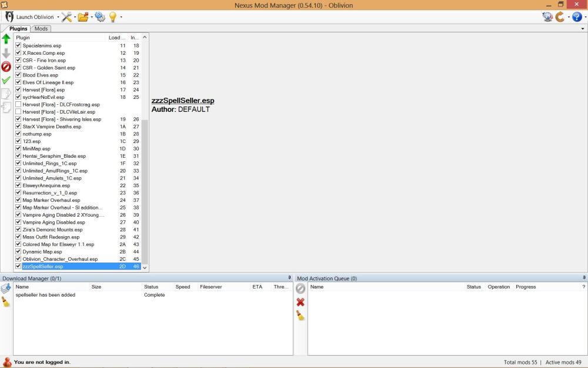Uncheck X.Races.Comp.esp checkbox

tap(18, 52)
